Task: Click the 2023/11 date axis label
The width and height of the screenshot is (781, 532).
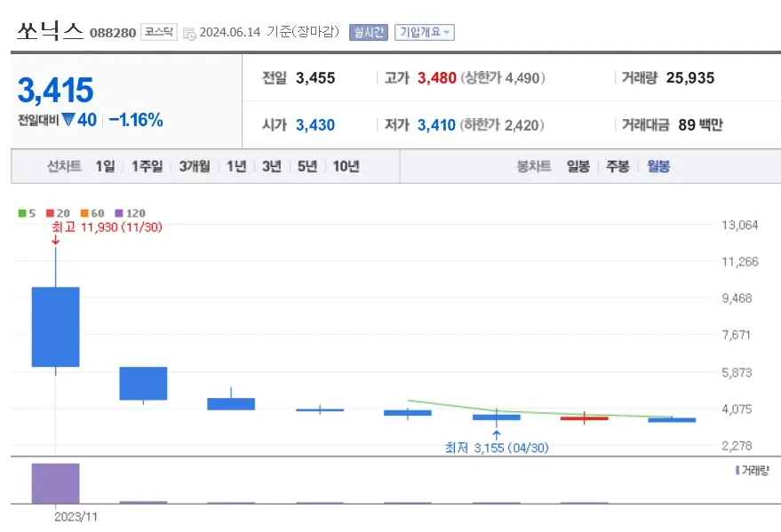Action: (x=76, y=517)
